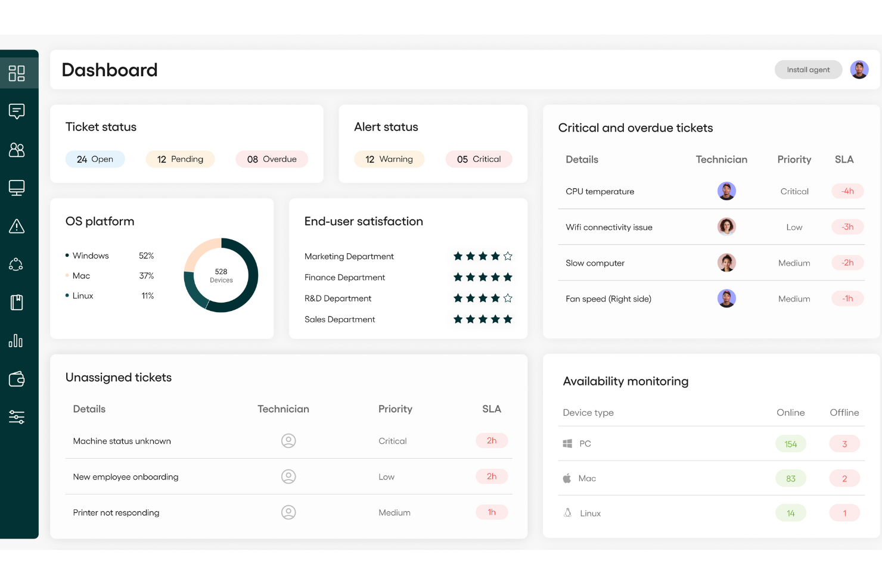Open the knowledge base book icon
Viewport: 882px width, 588px height.
17,302
